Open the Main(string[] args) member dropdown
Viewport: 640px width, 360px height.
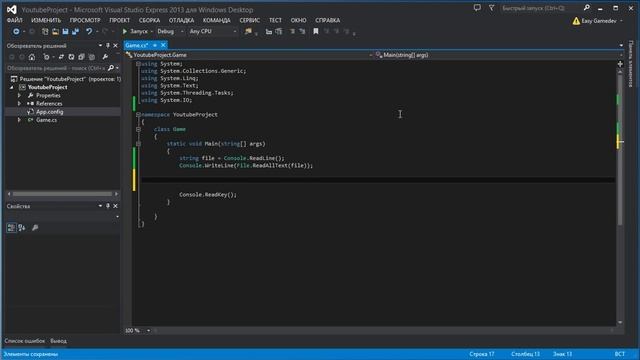[x=498, y=55]
